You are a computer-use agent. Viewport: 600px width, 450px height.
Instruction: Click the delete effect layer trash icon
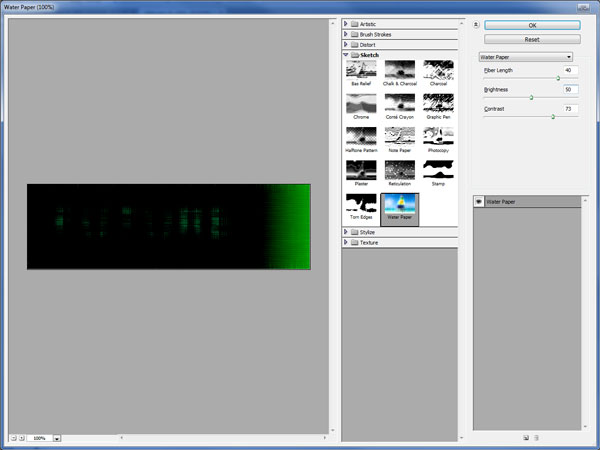[537, 437]
